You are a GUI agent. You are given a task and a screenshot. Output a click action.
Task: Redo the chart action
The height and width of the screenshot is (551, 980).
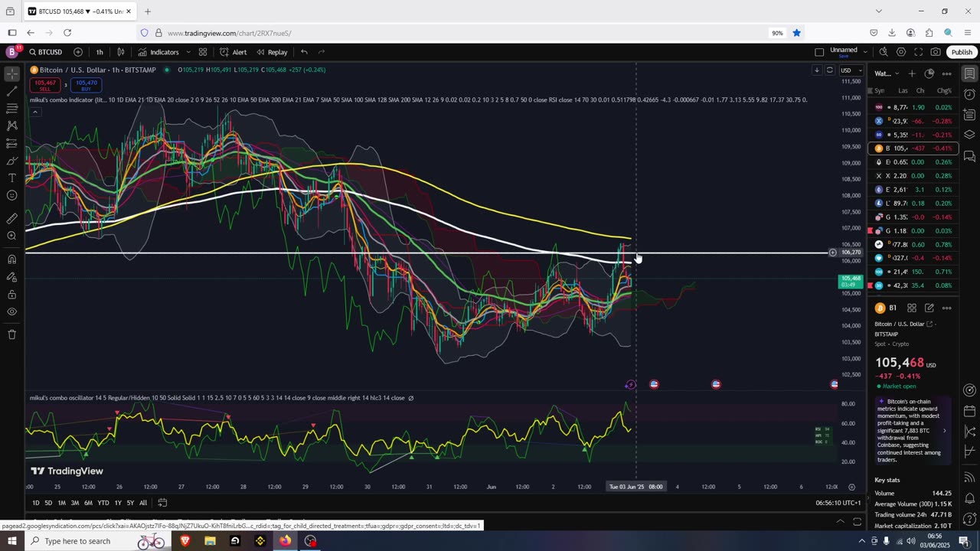click(x=322, y=52)
